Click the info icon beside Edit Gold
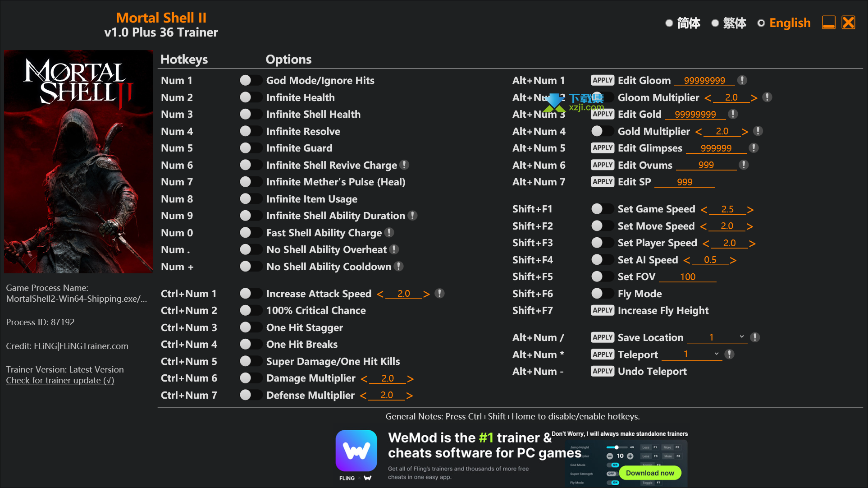 coord(733,114)
